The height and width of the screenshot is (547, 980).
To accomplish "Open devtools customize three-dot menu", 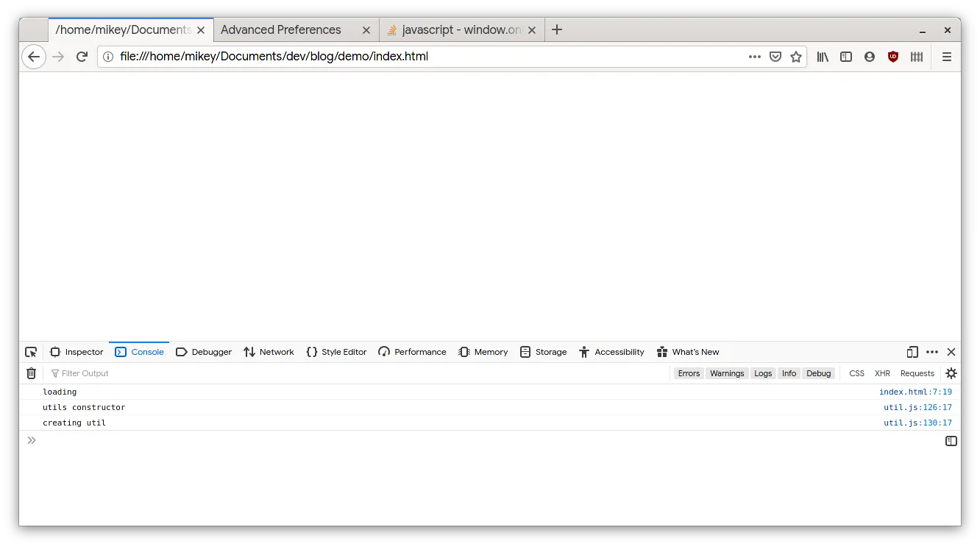I will point(932,352).
